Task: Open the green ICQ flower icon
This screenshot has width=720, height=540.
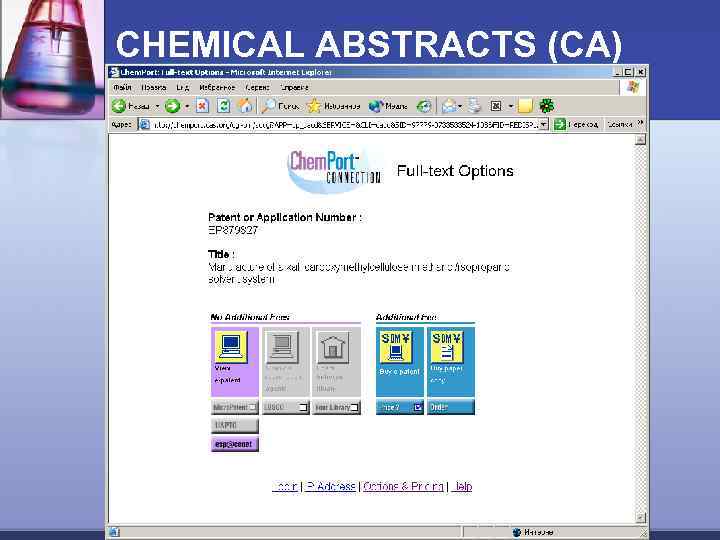Action: pos(546,106)
